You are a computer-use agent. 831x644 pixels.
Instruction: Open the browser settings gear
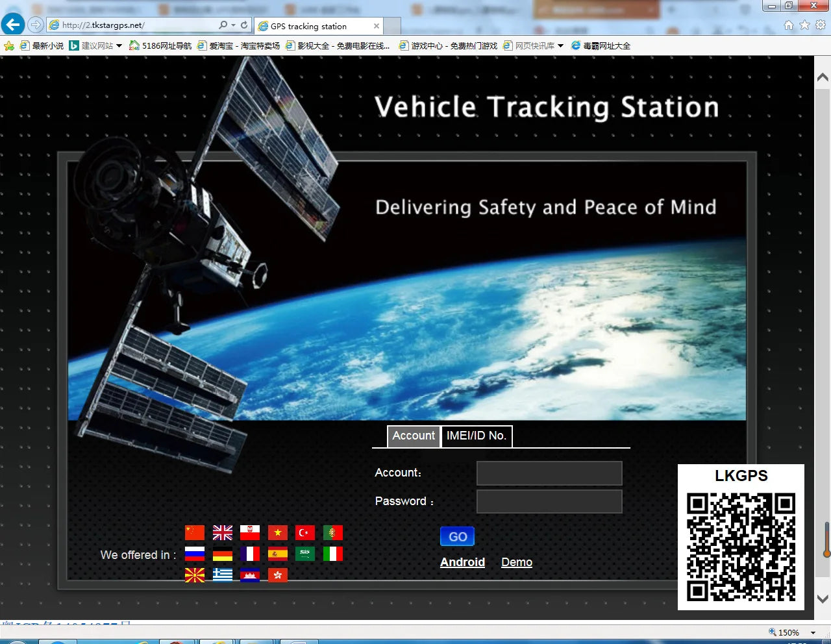[x=821, y=25]
